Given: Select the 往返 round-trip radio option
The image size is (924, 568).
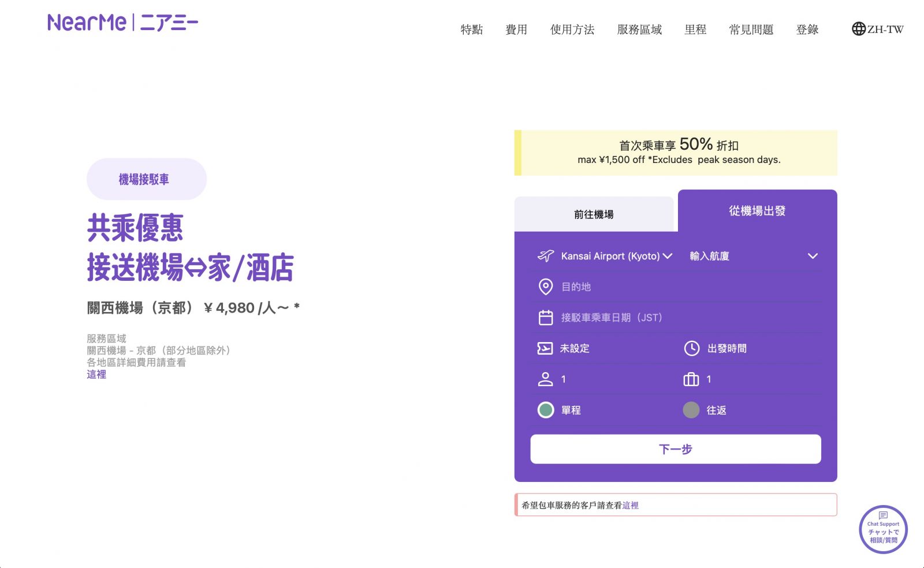Looking at the screenshot, I should click(x=691, y=410).
